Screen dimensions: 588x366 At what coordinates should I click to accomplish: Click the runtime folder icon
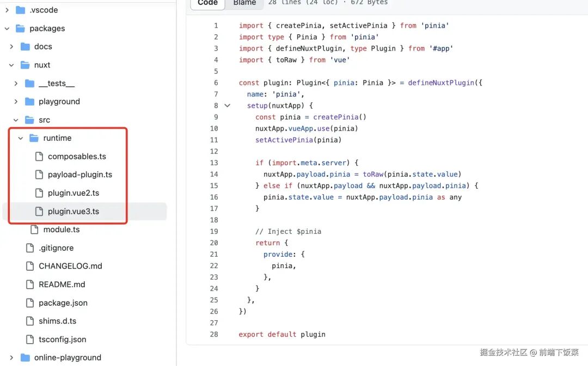(x=34, y=138)
